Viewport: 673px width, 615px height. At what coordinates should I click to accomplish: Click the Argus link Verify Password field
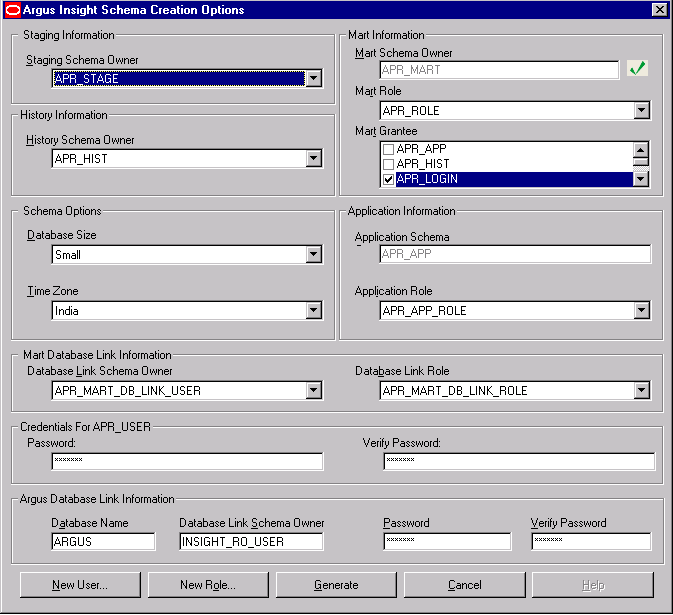coord(591,541)
